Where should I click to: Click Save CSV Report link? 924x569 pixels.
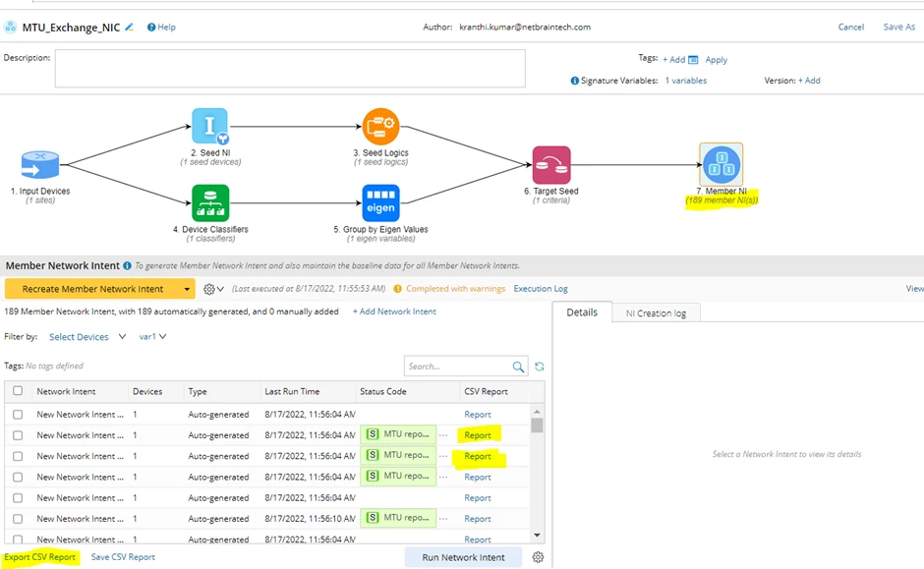click(x=123, y=557)
